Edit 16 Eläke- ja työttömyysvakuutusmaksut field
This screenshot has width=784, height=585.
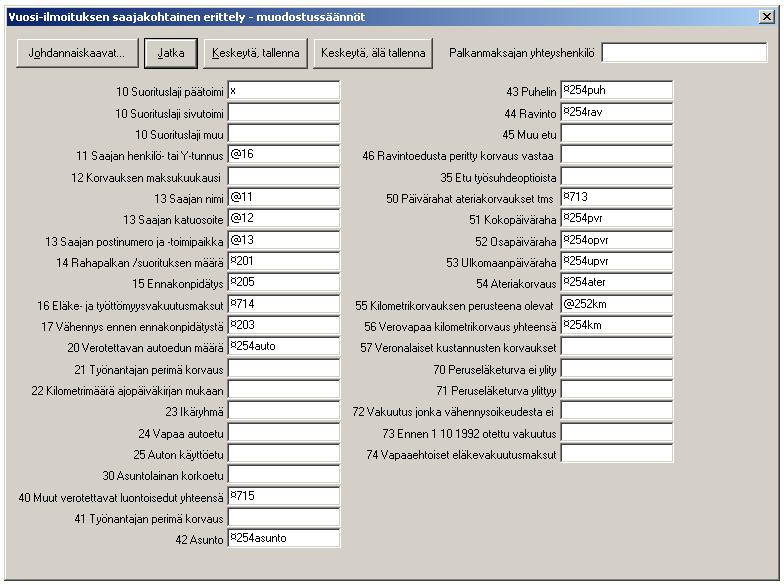click(x=284, y=304)
